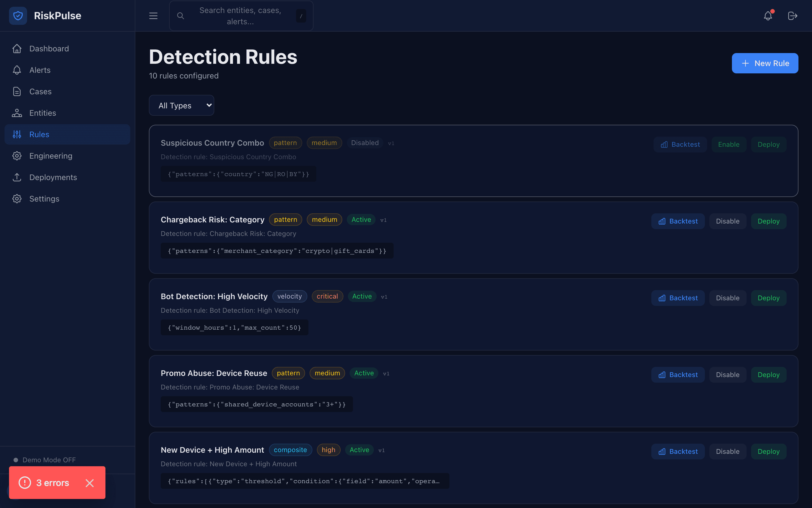Open Cases section

click(x=67, y=91)
